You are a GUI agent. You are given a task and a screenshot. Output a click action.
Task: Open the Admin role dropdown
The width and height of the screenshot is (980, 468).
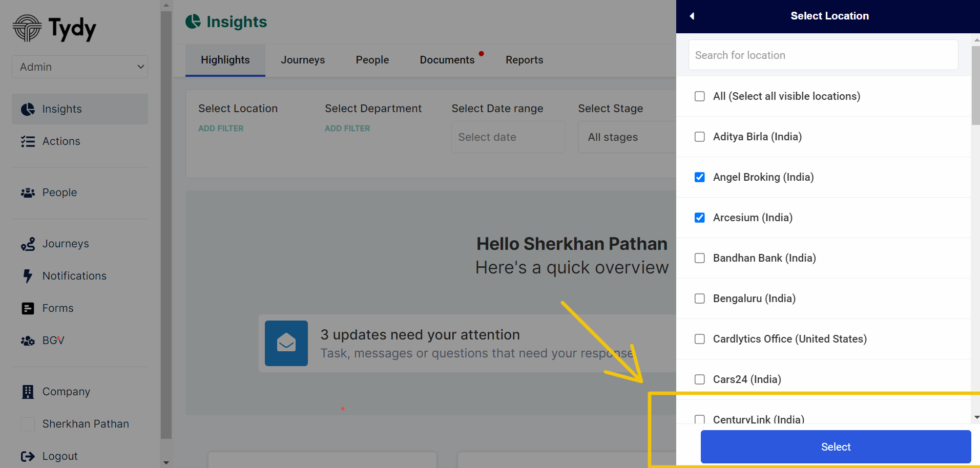(80, 67)
